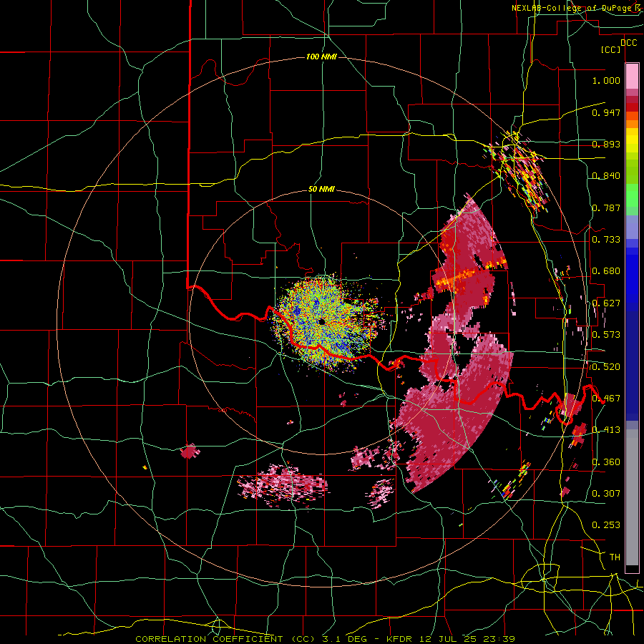
Task: Pick the light pink top segment of color bar
Action: click(x=632, y=76)
